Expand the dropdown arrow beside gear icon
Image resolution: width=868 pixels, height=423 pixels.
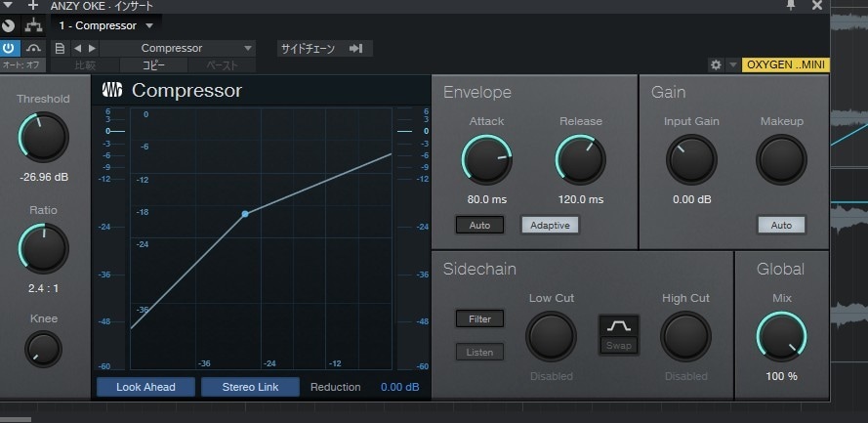(x=732, y=64)
